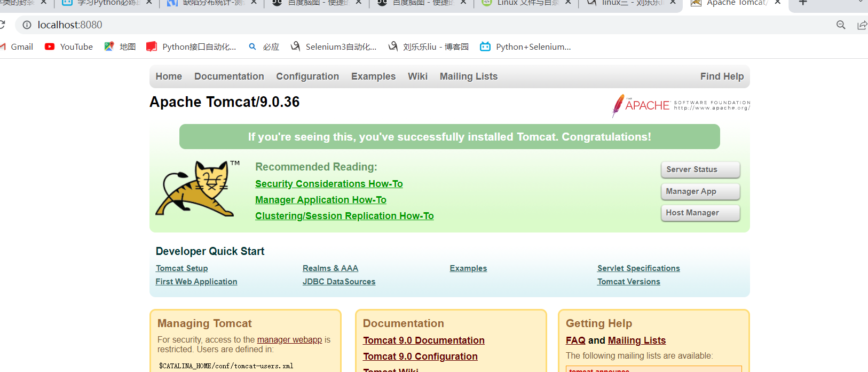Click the Developer Quick Start heading
Image resolution: width=868 pixels, height=372 pixels.
pos(210,251)
